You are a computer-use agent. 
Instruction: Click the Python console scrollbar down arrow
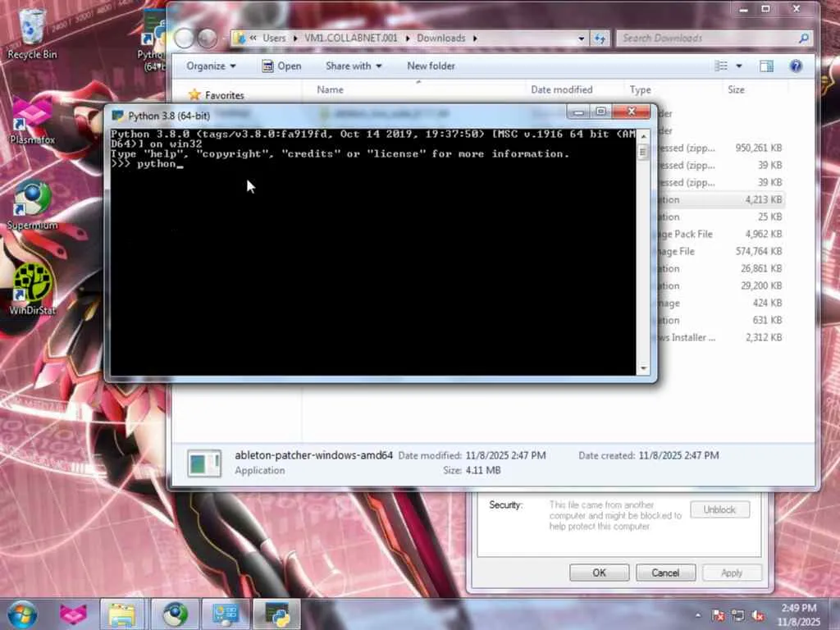[x=643, y=368]
